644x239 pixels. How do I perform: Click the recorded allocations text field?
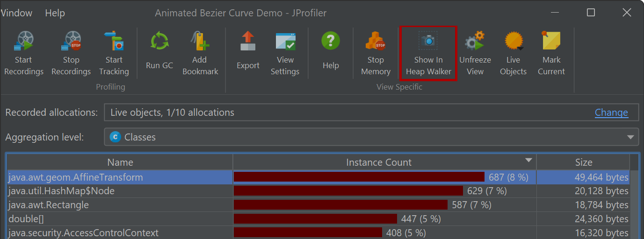(371, 112)
